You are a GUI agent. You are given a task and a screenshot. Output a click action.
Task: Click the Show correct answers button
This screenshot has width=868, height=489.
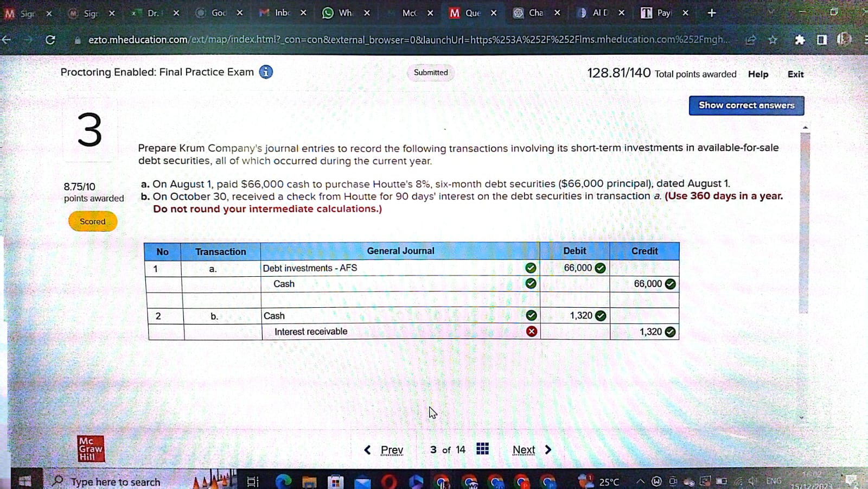click(746, 105)
